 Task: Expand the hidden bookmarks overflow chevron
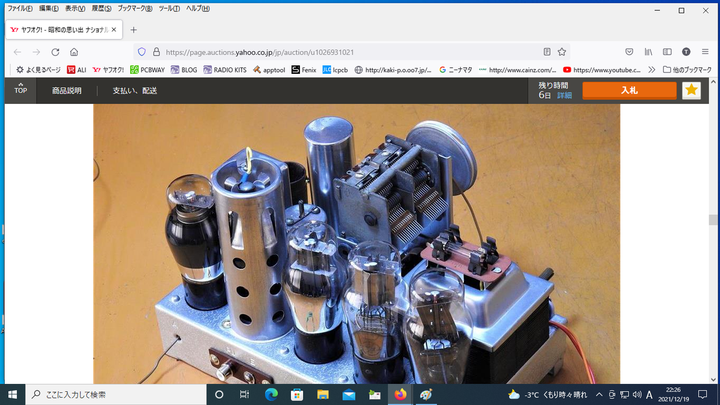(652, 69)
